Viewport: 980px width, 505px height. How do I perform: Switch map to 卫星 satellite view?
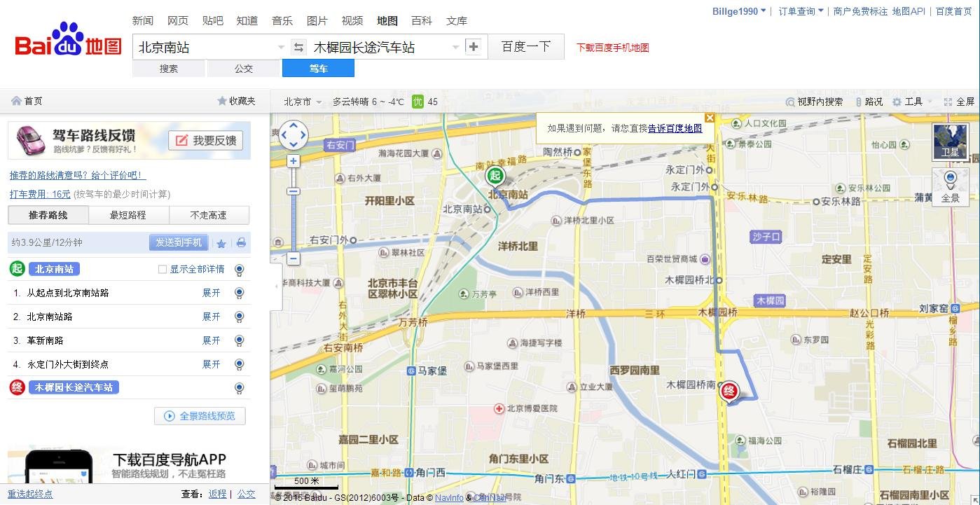click(951, 143)
